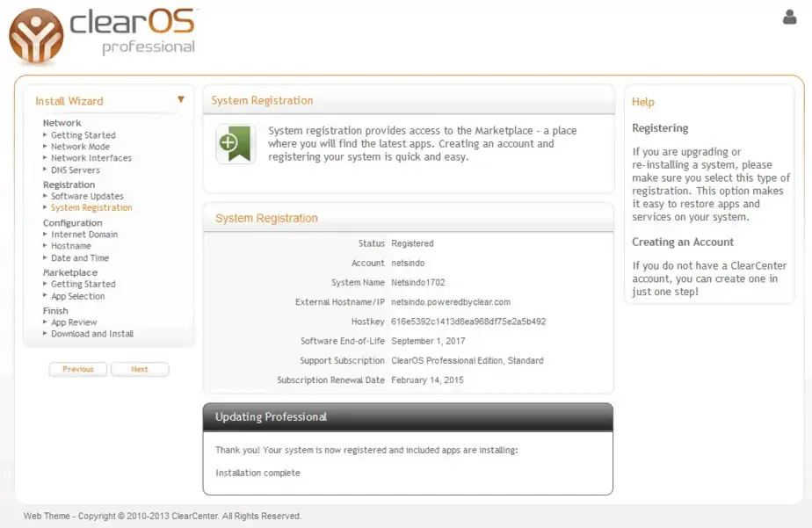Open the Date and Time step
The width and height of the screenshot is (812, 528).
[79, 258]
